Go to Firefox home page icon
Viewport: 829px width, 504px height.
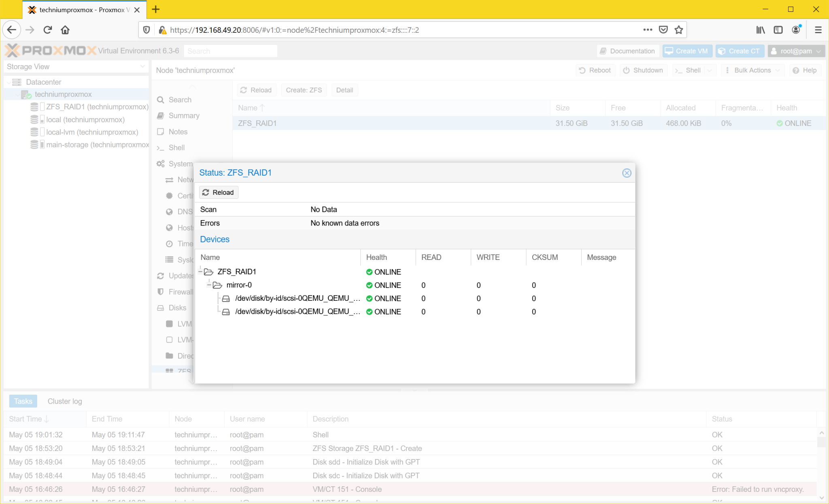point(65,30)
